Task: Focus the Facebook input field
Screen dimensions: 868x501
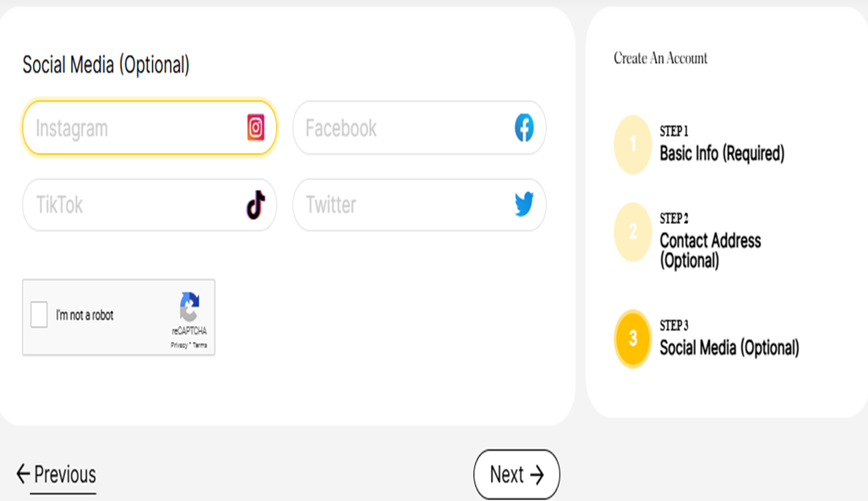Action: click(419, 128)
